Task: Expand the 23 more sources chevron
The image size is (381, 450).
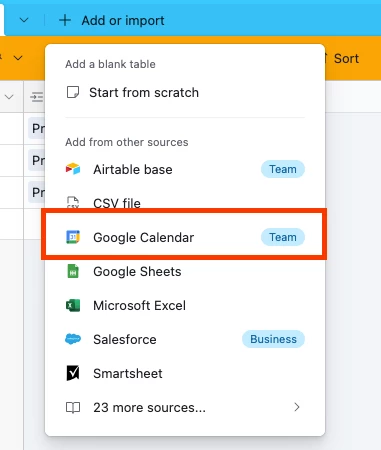Action: (297, 407)
